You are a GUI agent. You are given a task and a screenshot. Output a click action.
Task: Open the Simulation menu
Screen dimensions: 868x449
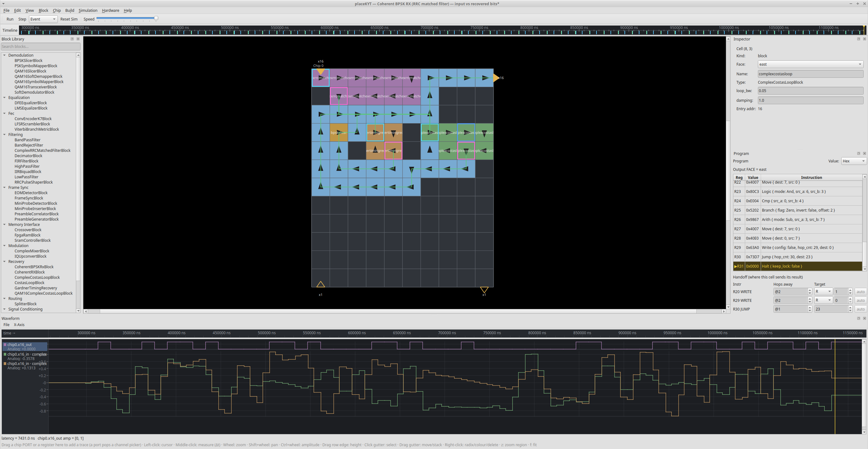[88, 11]
